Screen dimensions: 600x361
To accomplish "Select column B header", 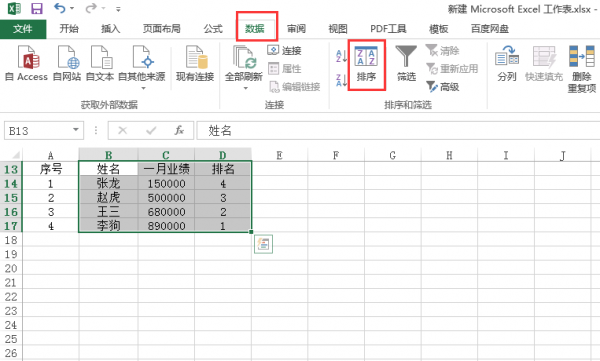I will 108,155.
